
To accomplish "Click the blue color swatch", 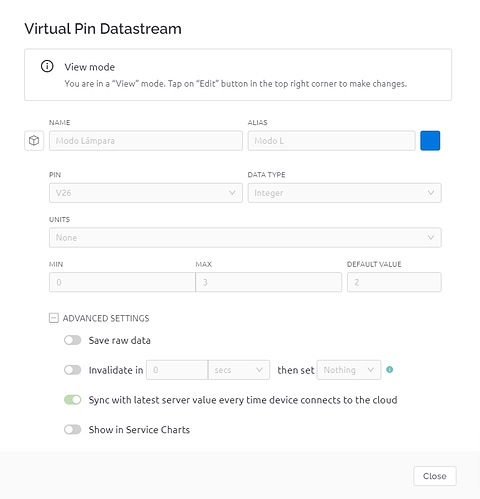I will pos(430,141).
